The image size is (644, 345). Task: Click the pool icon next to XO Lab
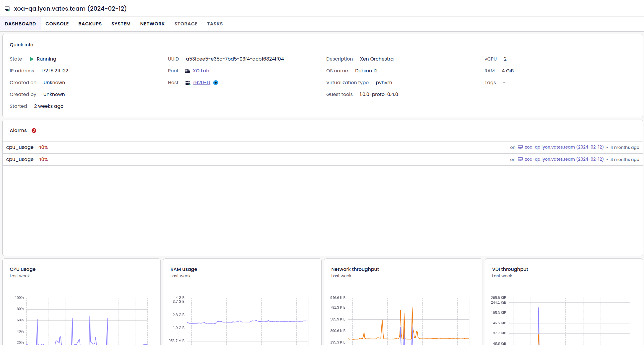pyautogui.click(x=187, y=71)
